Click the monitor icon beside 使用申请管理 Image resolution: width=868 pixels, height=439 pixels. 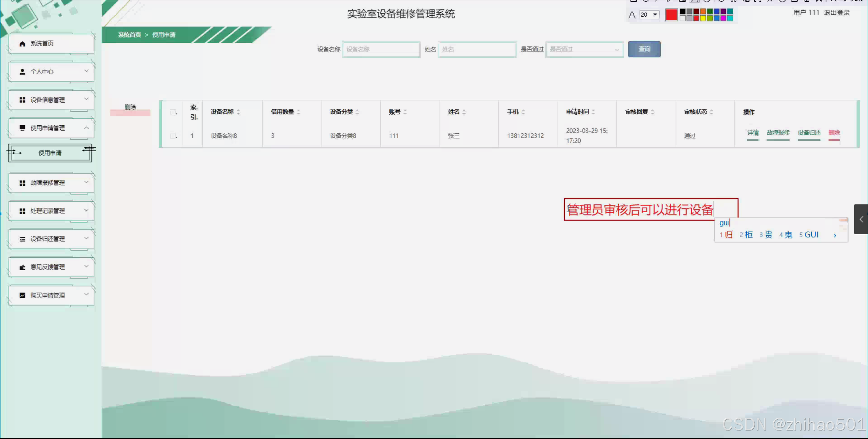22,128
